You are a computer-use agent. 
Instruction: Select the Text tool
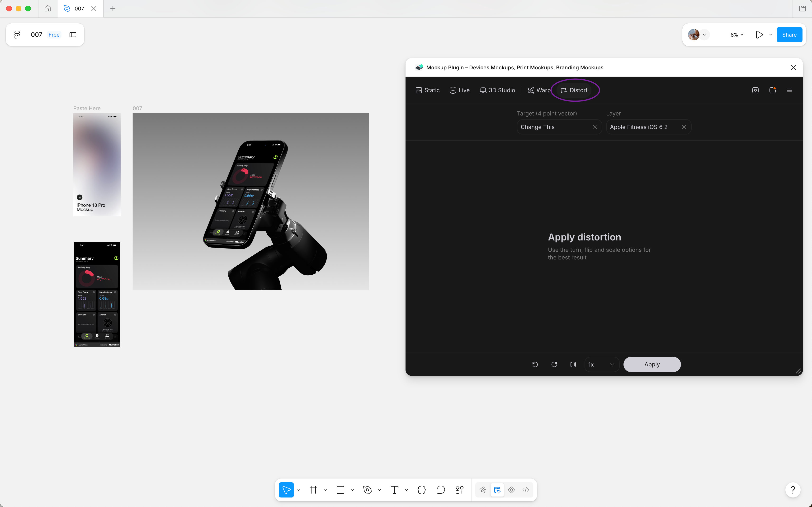(394, 490)
